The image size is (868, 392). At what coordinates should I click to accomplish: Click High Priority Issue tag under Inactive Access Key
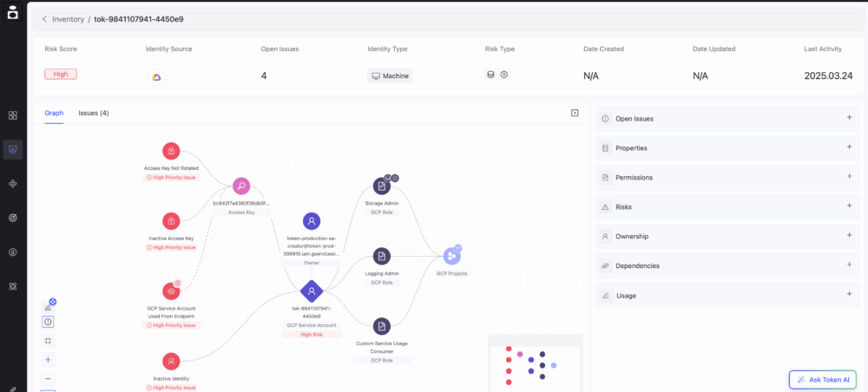click(x=171, y=247)
